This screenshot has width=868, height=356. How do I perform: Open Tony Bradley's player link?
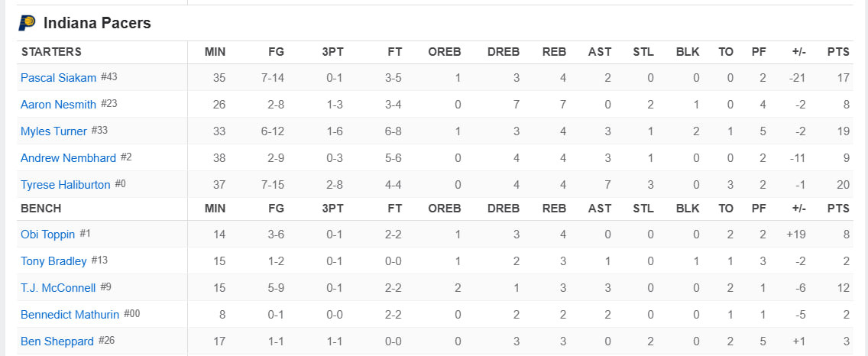click(x=53, y=261)
